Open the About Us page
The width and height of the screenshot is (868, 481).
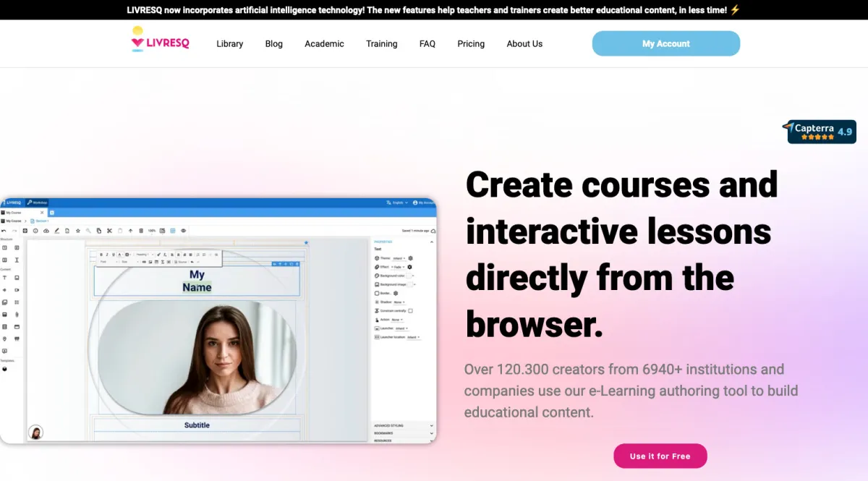(x=524, y=44)
